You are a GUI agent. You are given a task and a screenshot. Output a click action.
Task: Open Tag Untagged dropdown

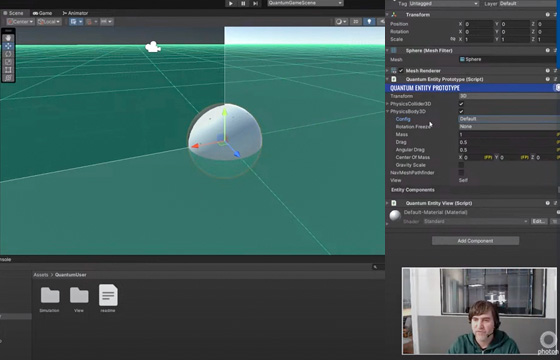tap(444, 3)
